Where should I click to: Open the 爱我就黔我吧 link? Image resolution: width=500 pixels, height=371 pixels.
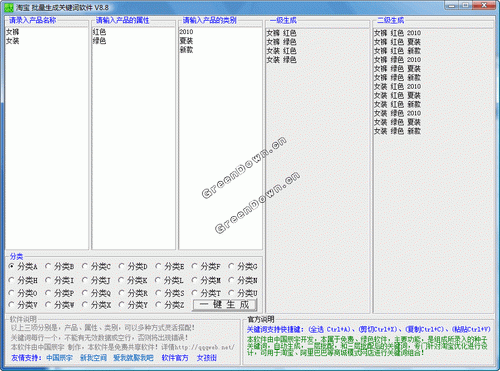[x=133, y=358]
